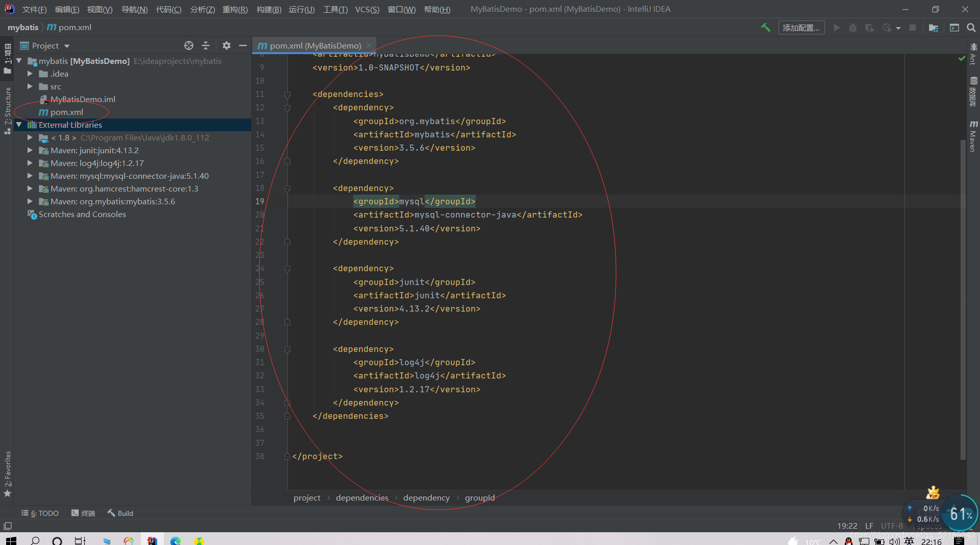Click the 添加配置... button
The width and height of the screenshot is (980, 545).
[801, 28]
